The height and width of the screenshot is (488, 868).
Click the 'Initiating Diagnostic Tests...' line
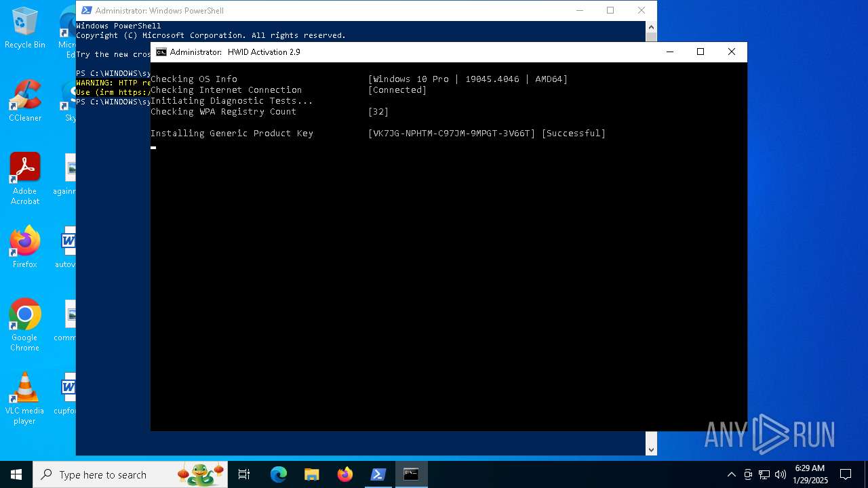pyautogui.click(x=231, y=101)
